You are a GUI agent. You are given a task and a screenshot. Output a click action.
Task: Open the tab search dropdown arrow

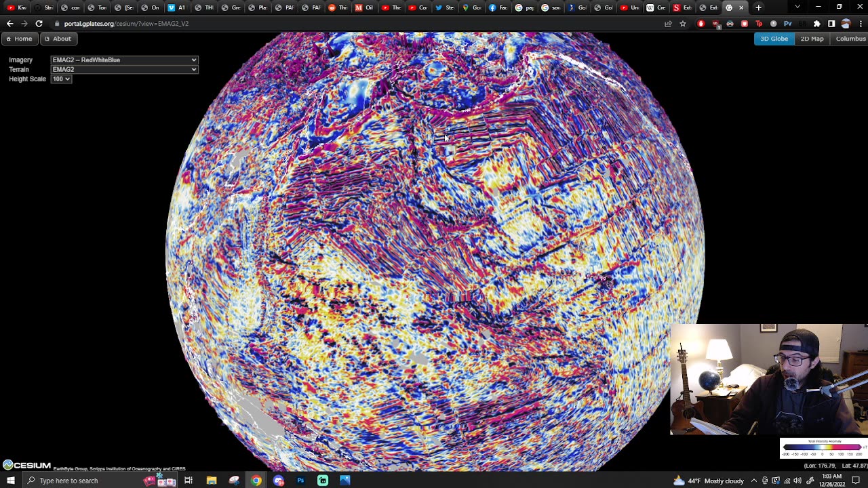[797, 7]
